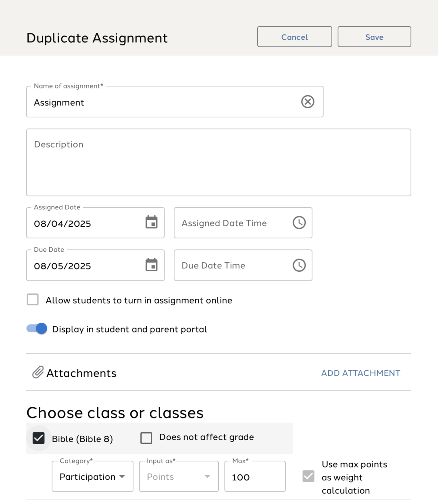Click the Assigned Date Time clock icon
The height and width of the screenshot is (504, 438).
(299, 223)
